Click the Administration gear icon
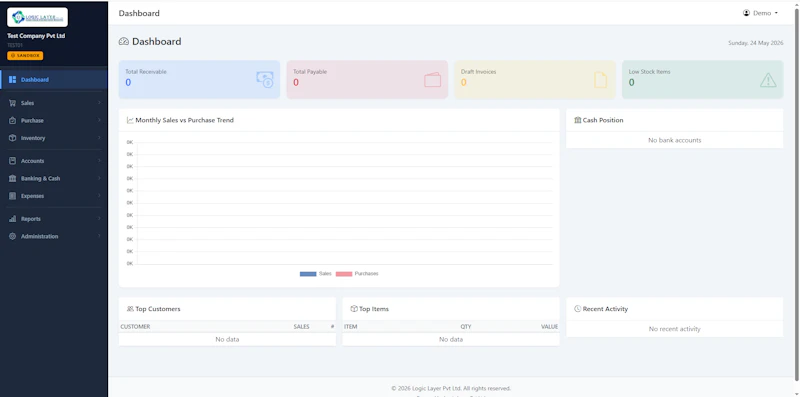Image resolution: width=800 pixels, height=397 pixels. pyautogui.click(x=13, y=236)
